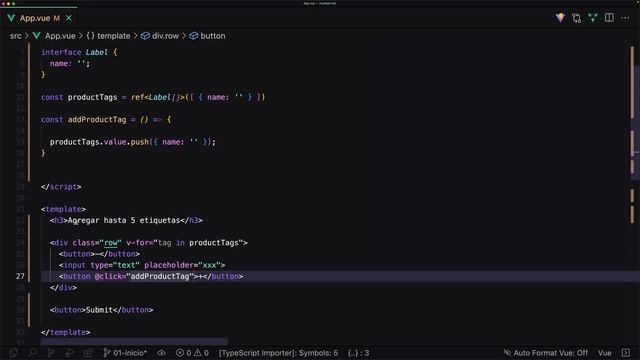Click the closing '</div>' tag
The height and width of the screenshot is (360, 640).
click(63, 288)
